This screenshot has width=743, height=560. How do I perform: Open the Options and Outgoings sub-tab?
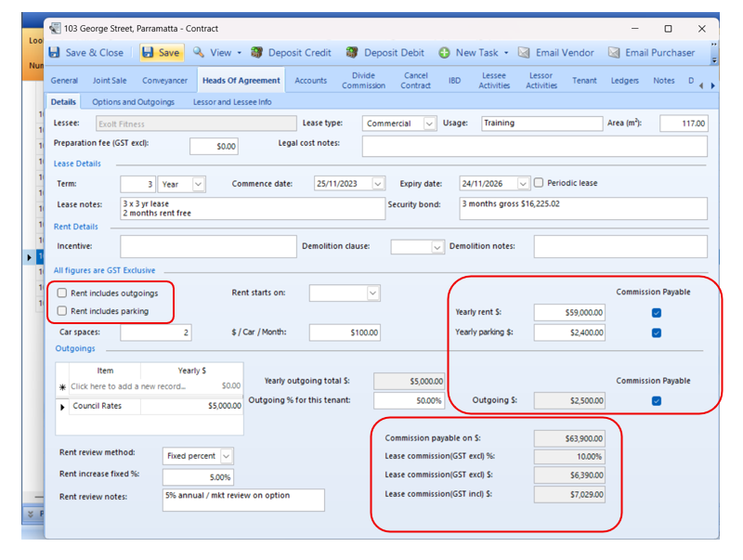133,102
